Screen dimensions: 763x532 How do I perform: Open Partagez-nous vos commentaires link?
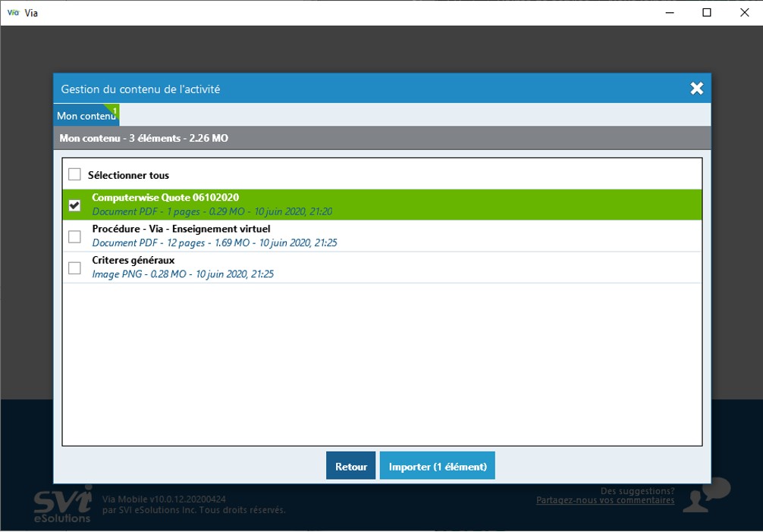pos(605,500)
